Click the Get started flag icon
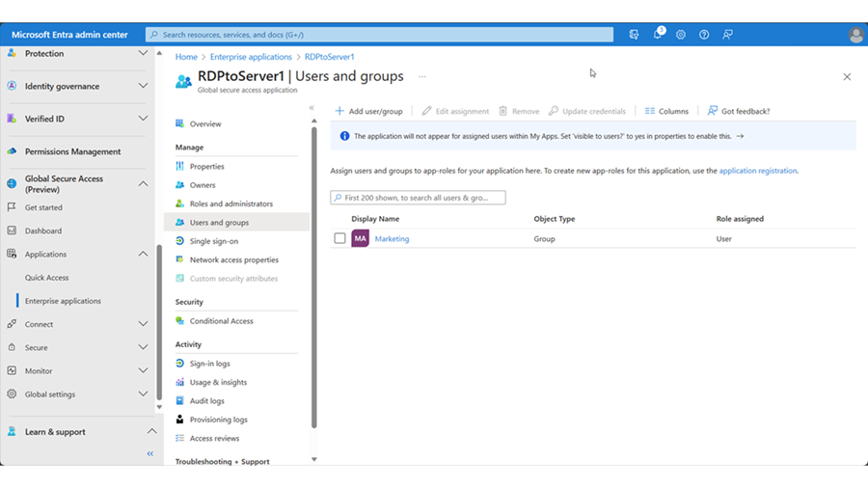868x488 pixels. (x=12, y=207)
